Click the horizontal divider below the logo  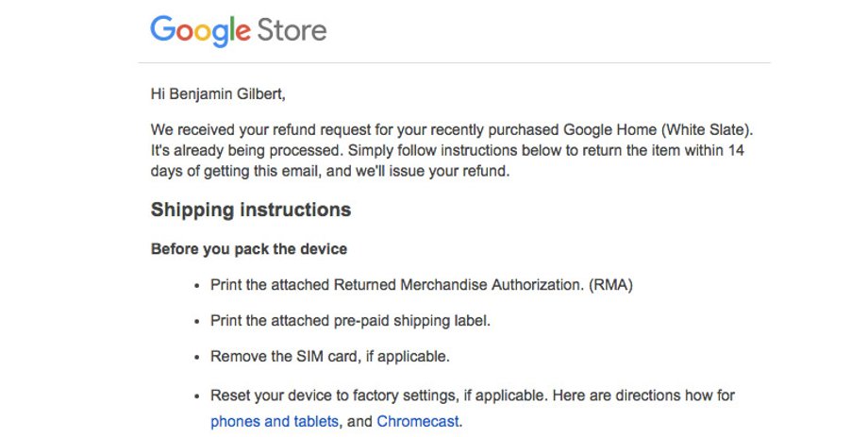(454, 62)
